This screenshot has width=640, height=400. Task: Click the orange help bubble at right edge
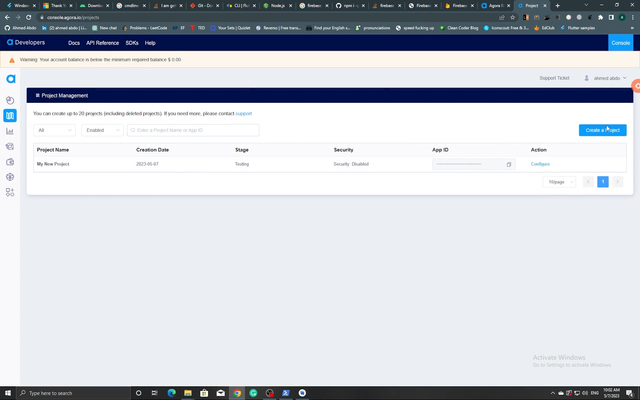point(636,86)
